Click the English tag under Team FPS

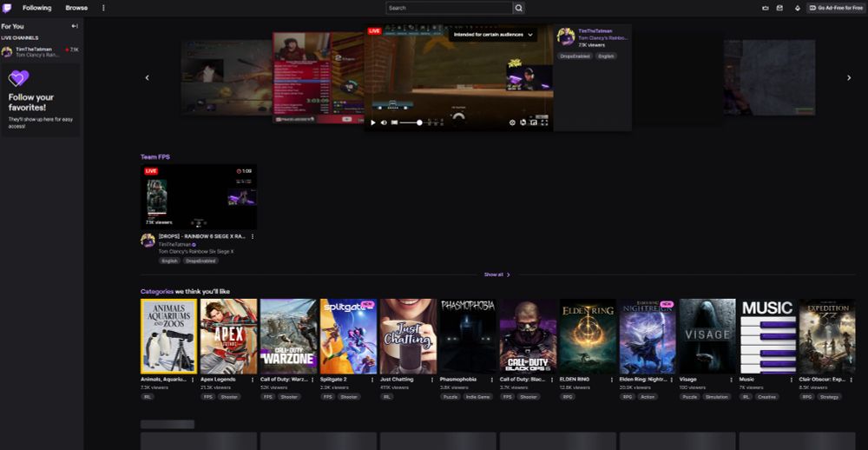click(x=169, y=261)
